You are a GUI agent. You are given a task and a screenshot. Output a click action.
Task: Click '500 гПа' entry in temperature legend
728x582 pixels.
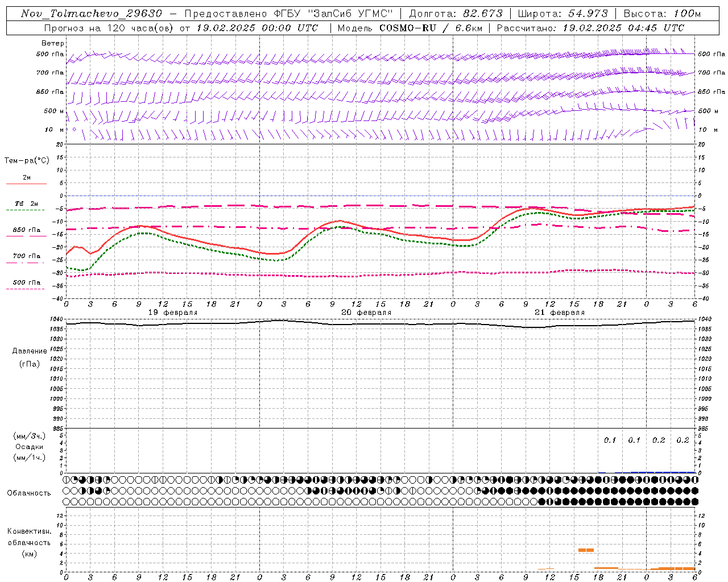click(26, 282)
